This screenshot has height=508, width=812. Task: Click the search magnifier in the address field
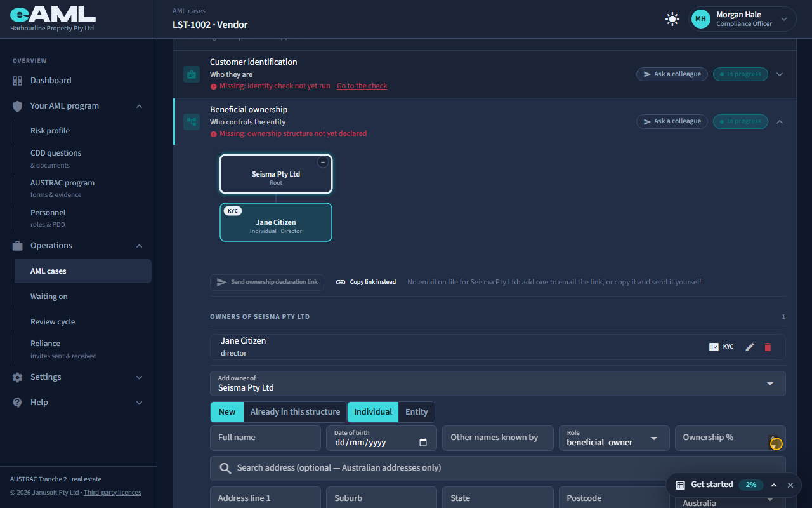click(x=225, y=468)
